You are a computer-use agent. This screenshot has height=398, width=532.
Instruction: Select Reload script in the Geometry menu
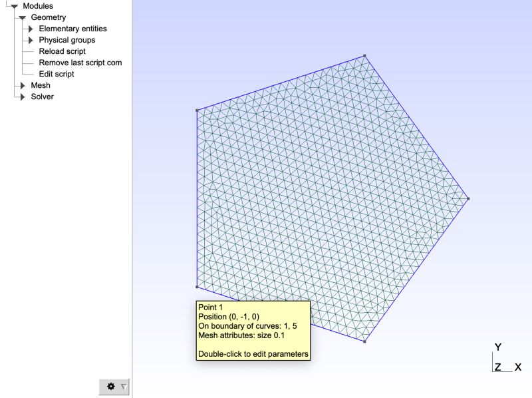tap(64, 51)
